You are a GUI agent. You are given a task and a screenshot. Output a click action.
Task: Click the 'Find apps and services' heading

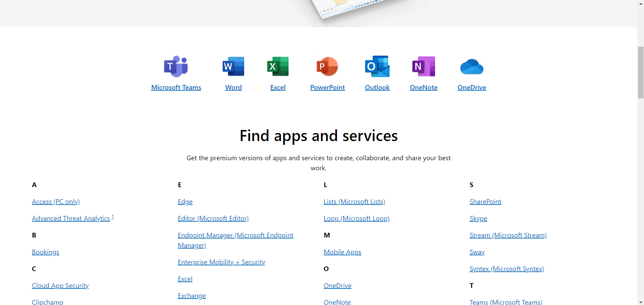coord(318,136)
